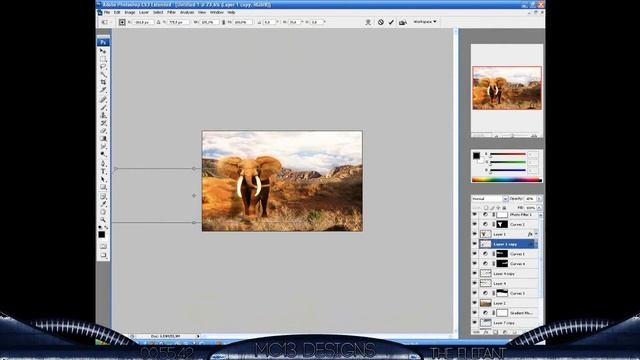Screen dimensions: 640x360
Task: Click the Navigator preview thumbnail
Action: [x=507, y=88]
